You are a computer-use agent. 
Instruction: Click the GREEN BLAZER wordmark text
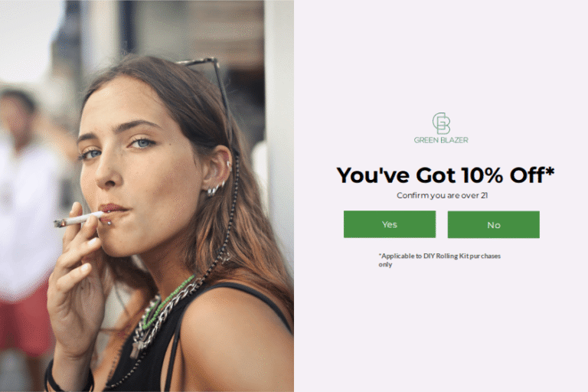(x=441, y=140)
